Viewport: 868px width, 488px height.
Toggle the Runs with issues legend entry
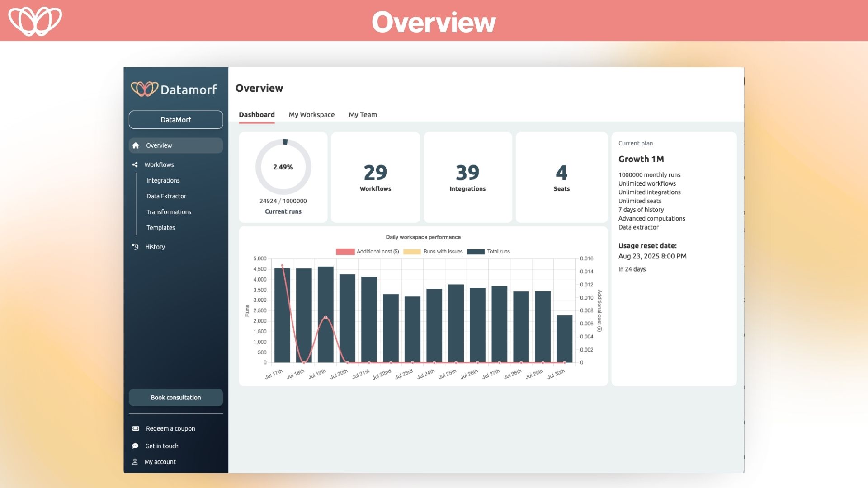434,251
